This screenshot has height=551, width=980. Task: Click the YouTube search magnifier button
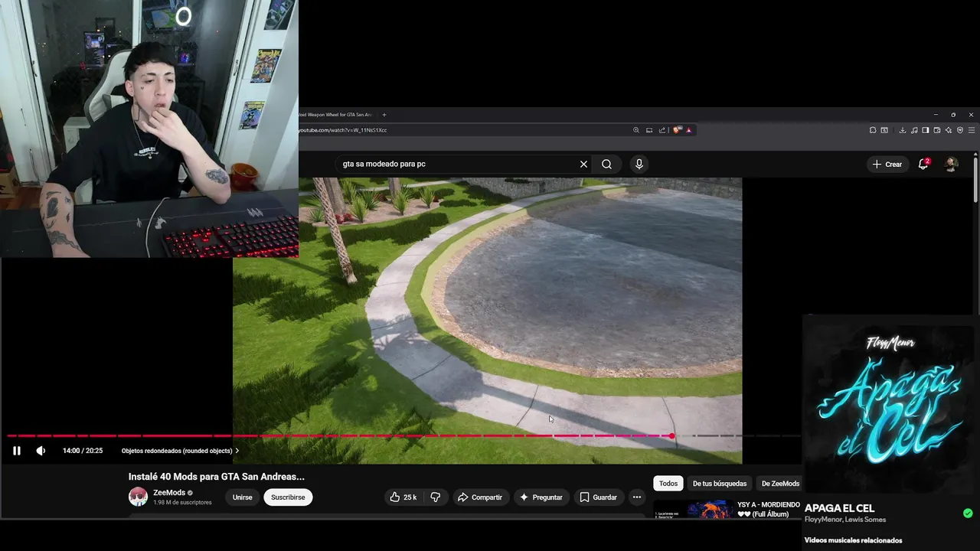pos(606,164)
